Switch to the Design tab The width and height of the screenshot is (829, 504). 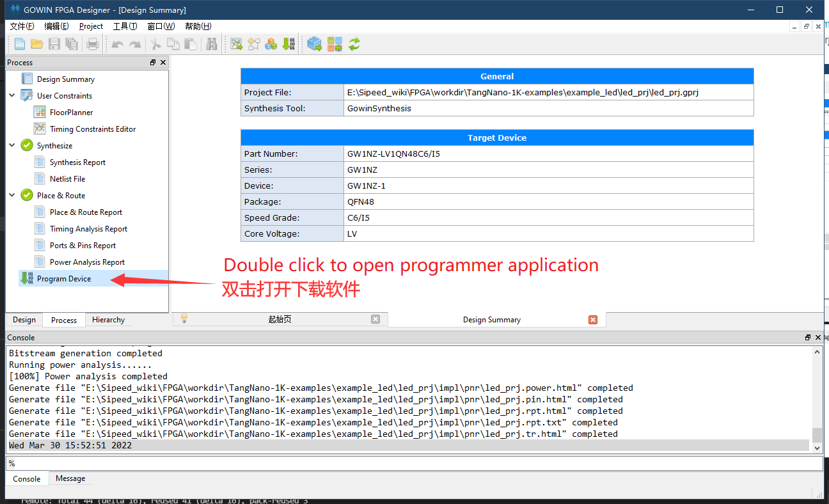pos(24,320)
